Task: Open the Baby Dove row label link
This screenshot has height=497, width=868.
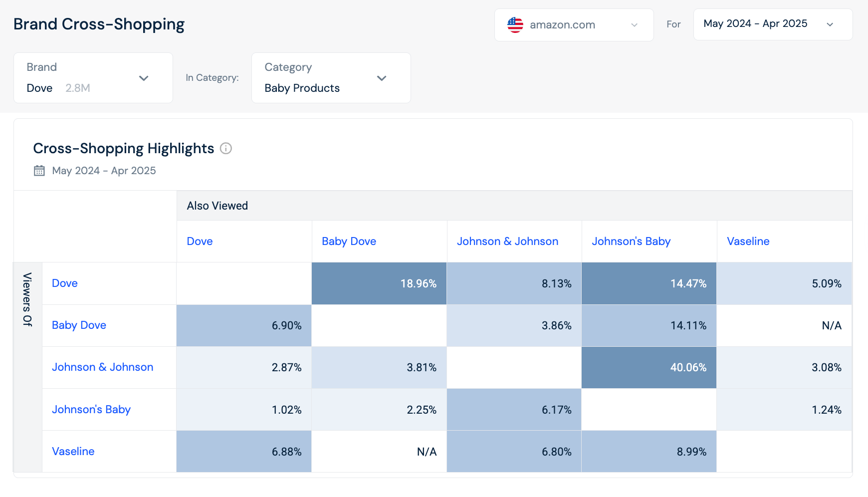Action: 79,325
